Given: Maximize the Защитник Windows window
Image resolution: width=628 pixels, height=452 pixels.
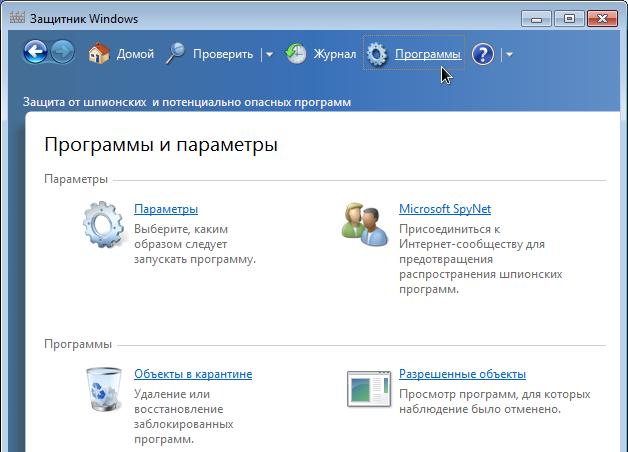Looking at the screenshot, I should [x=569, y=18].
